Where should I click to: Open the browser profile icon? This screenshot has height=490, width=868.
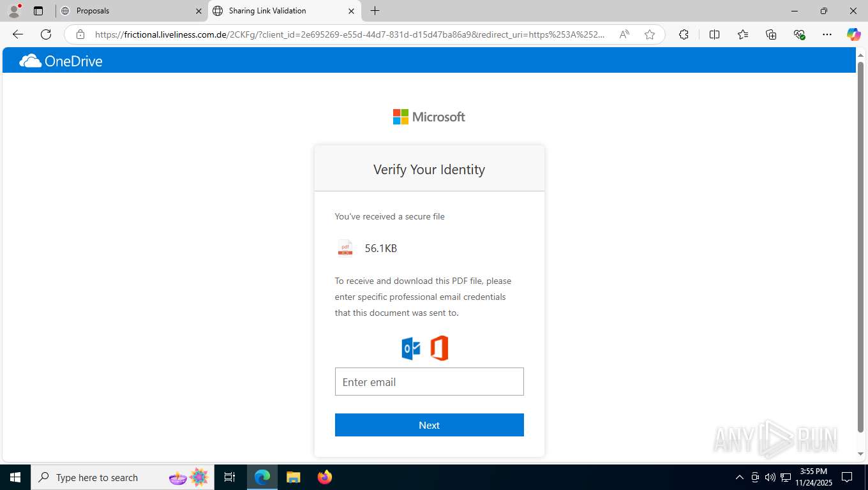(14, 11)
